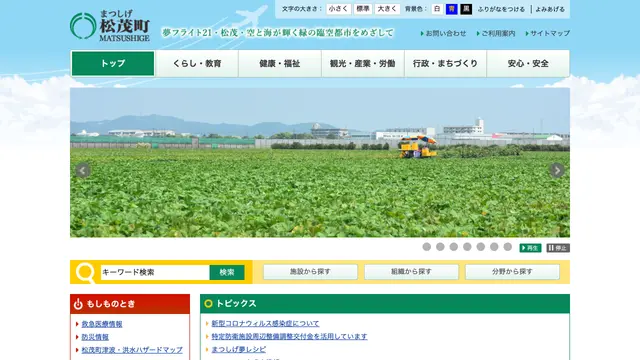Viewport: 640px width, 360px height.
Task: Show previous slide with left arrow
Action: click(x=83, y=171)
